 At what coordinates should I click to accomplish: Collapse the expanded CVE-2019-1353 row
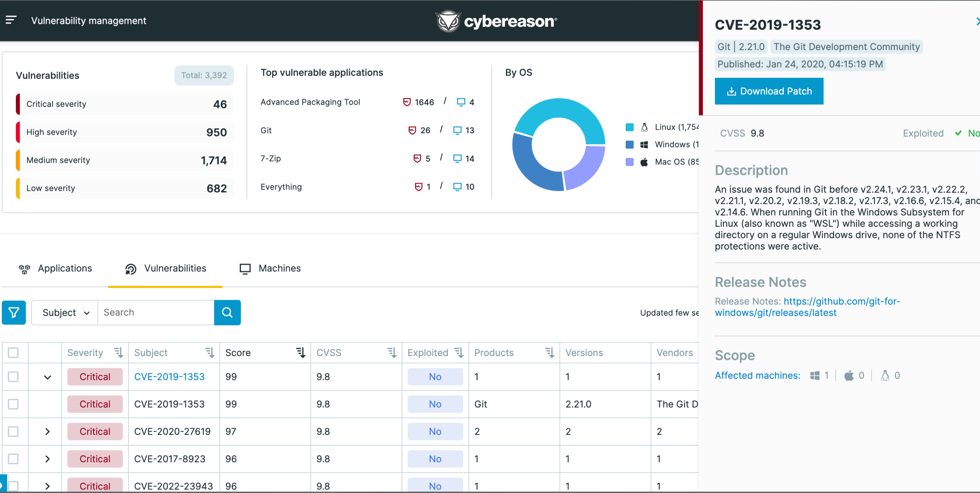[x=47, y=377]
